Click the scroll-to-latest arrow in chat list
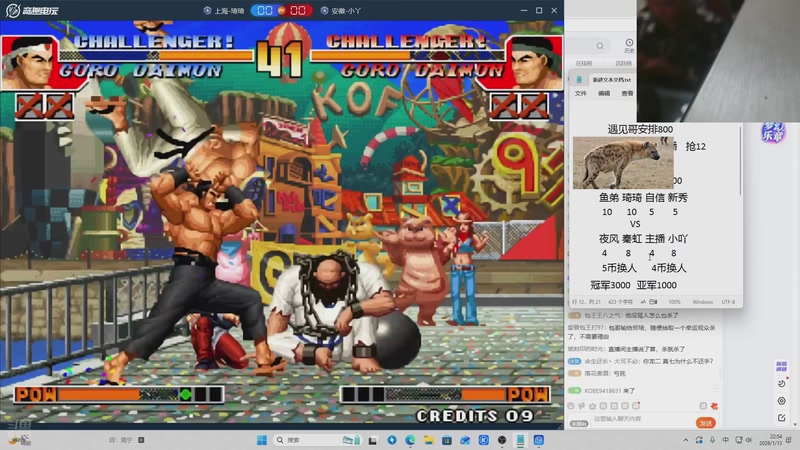The width and height of the screenshot is (800, 450). coord(716,389)
